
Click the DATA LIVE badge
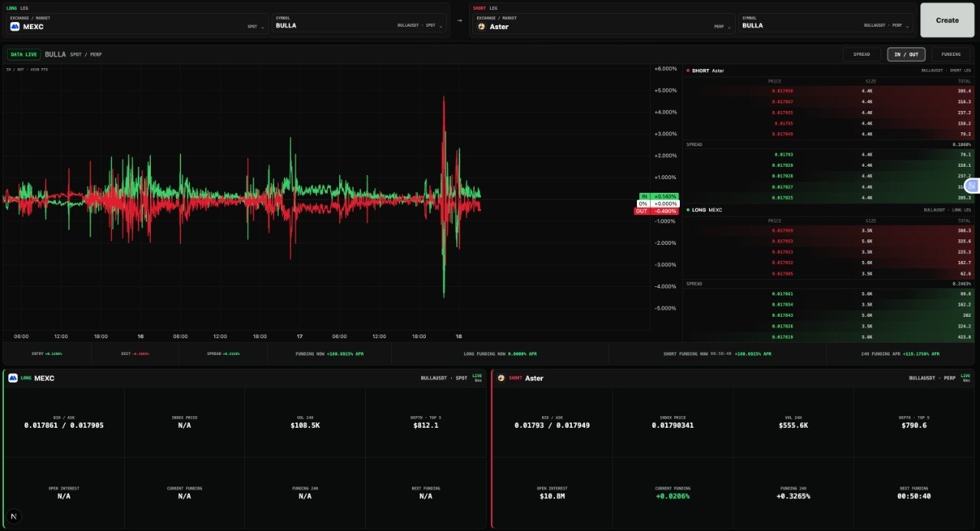(24, 54)
